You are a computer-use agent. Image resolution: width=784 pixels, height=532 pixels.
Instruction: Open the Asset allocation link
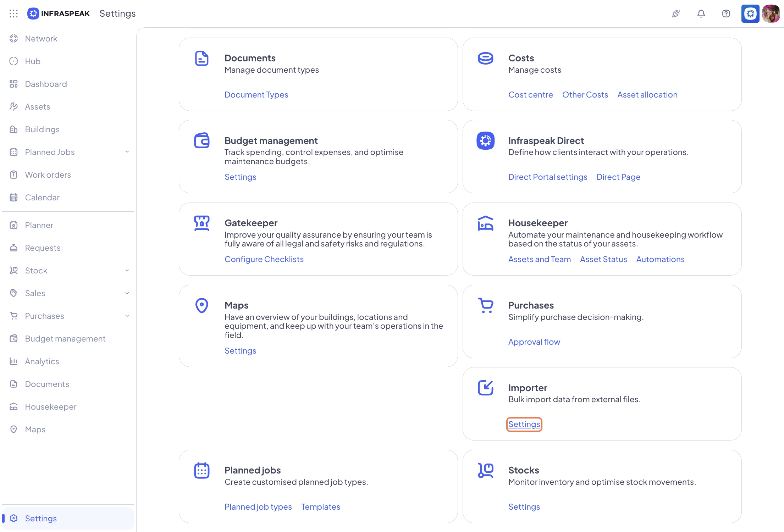[647, 95]
